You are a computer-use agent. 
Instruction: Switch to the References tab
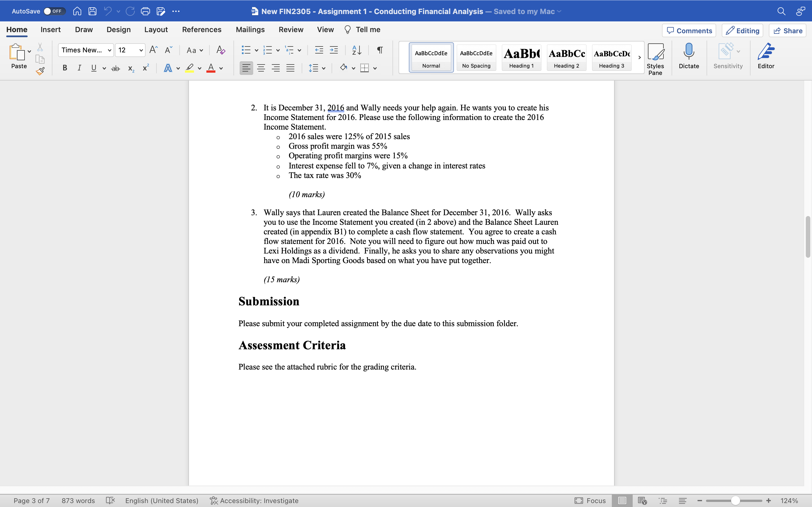coord(202,30)
